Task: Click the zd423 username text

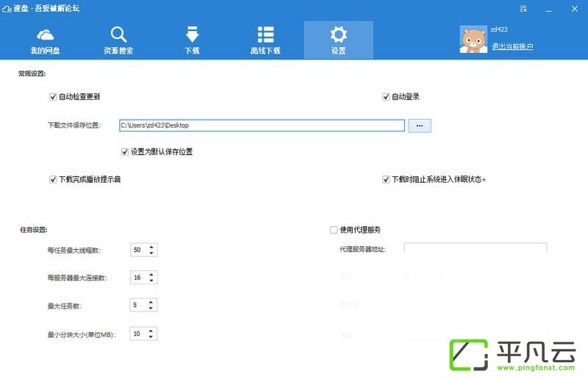Action: click(x=499, y=29)
